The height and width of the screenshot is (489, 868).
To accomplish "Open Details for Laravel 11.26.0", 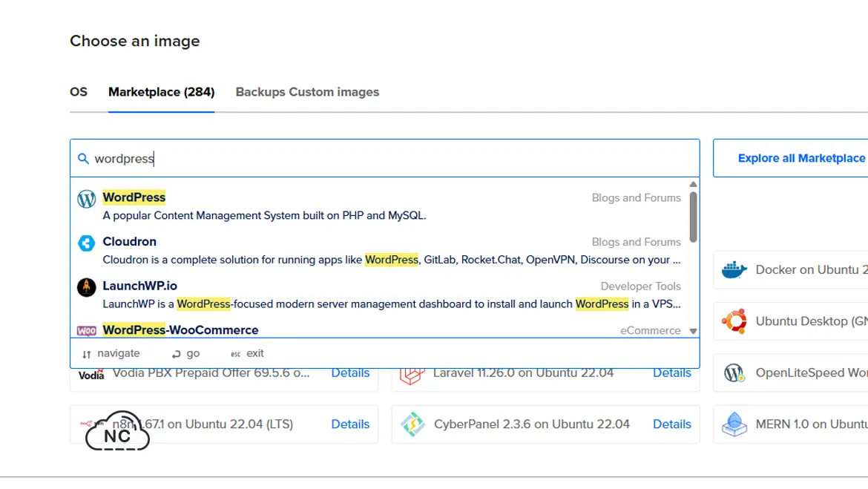I will (671, 373).
